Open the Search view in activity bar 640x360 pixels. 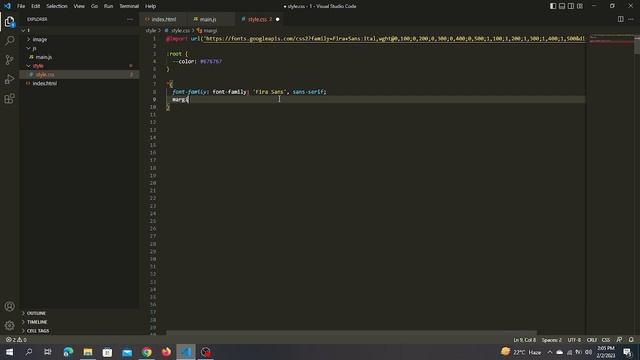9,41
